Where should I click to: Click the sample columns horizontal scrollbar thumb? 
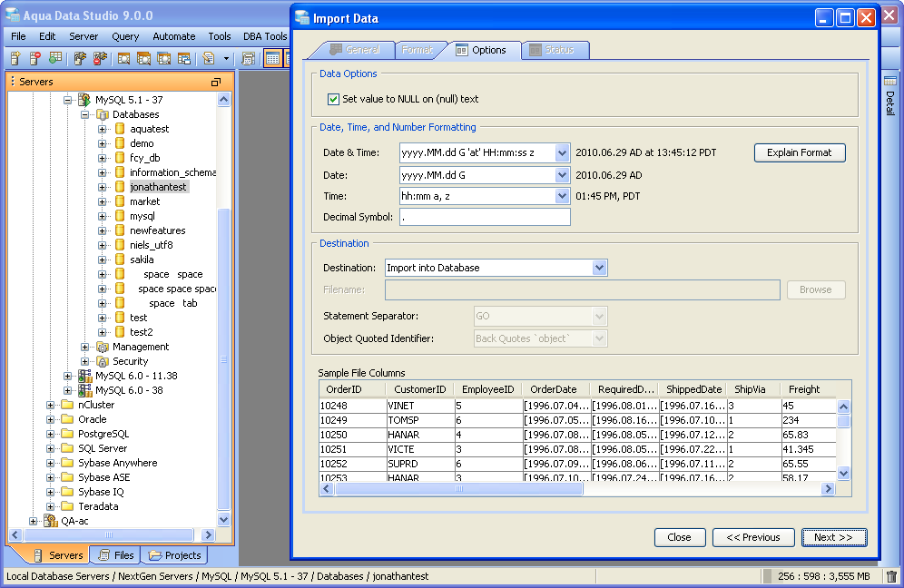click(x=459, y=489)
